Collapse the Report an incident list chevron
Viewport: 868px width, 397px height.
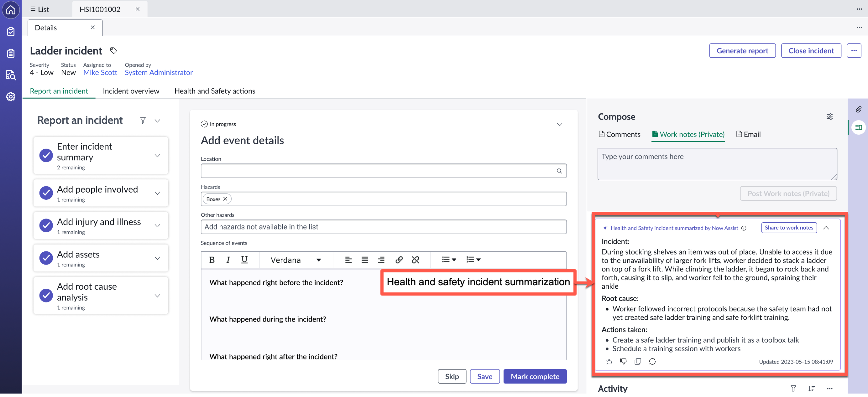(157, 121)
